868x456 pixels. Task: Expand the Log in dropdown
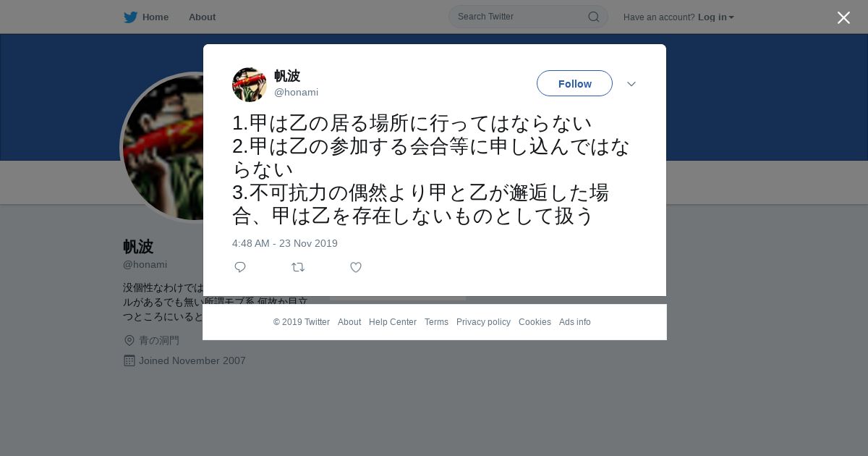(x=716, y=17)
